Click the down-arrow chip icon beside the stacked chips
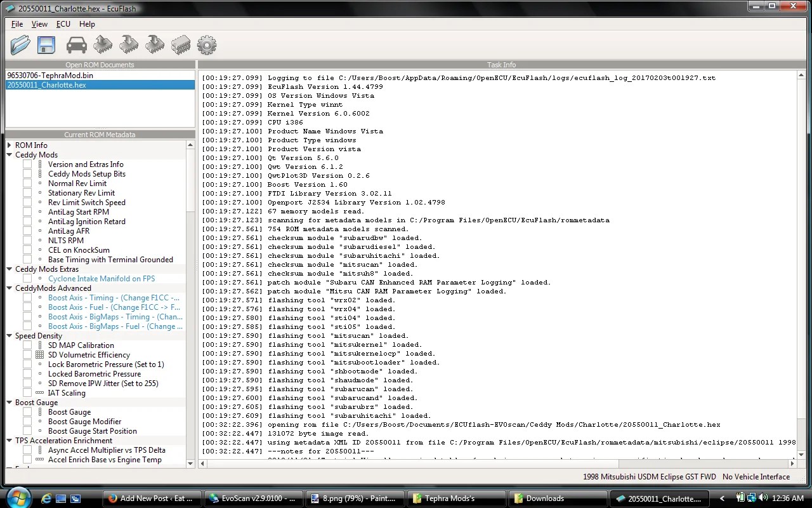This screenshot has width=812, height=508. pos(155,44)
